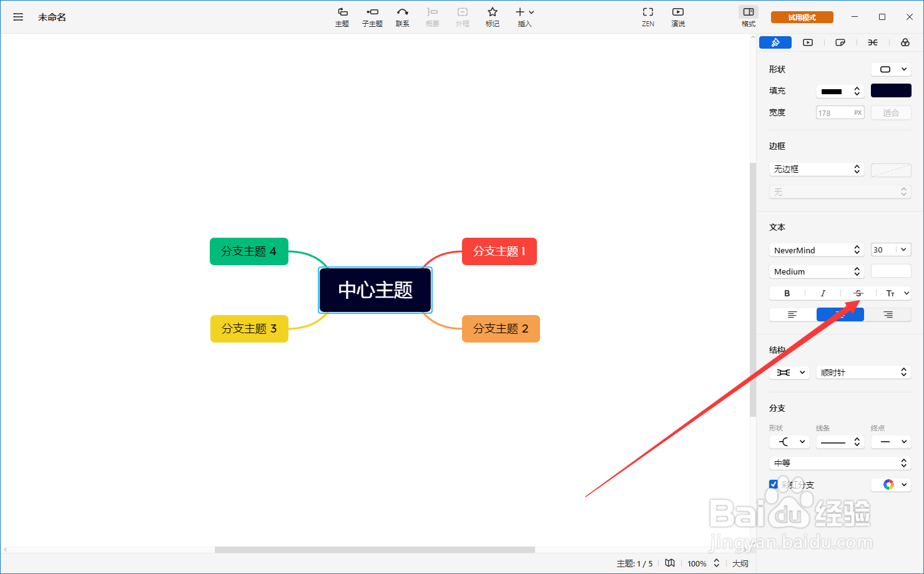This screenshot has width=924, height=574.
Task: Toggle bold formatting for topic text
Action: [x=787, y=293]
